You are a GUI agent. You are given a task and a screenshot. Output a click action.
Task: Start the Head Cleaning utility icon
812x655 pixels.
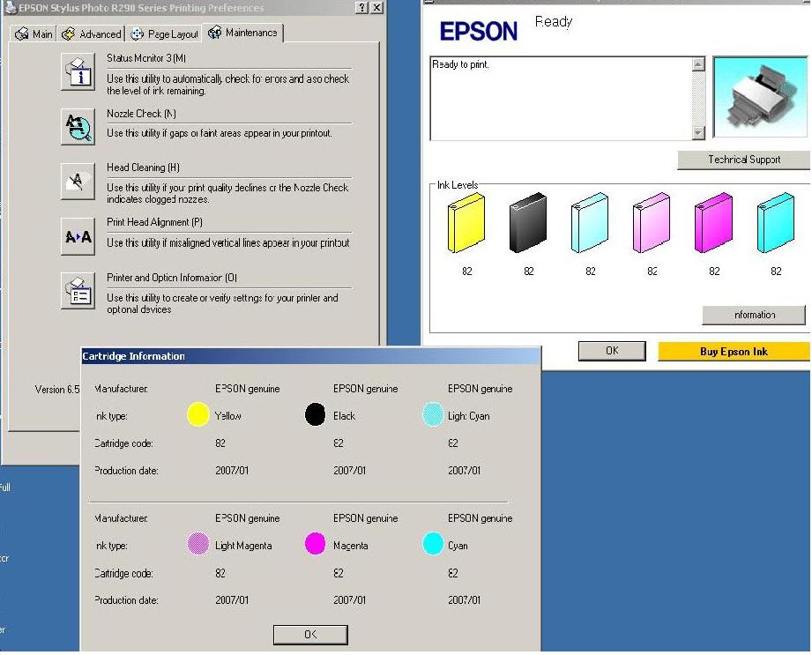tap(78, 182)
